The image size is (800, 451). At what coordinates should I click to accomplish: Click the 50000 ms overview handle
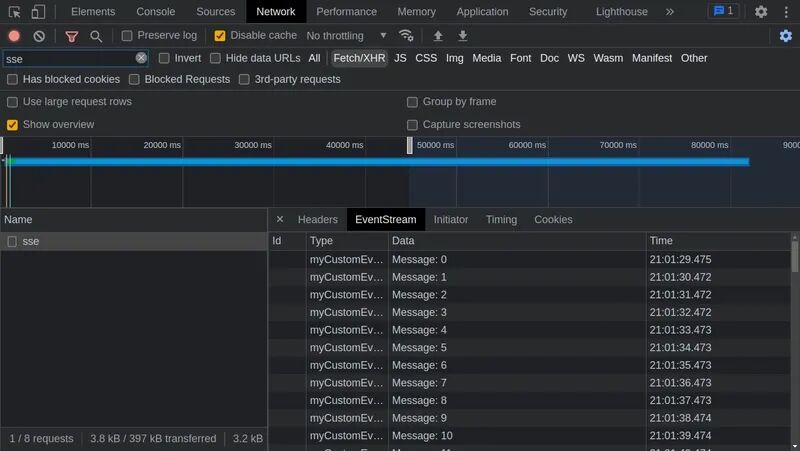[410, 146]
